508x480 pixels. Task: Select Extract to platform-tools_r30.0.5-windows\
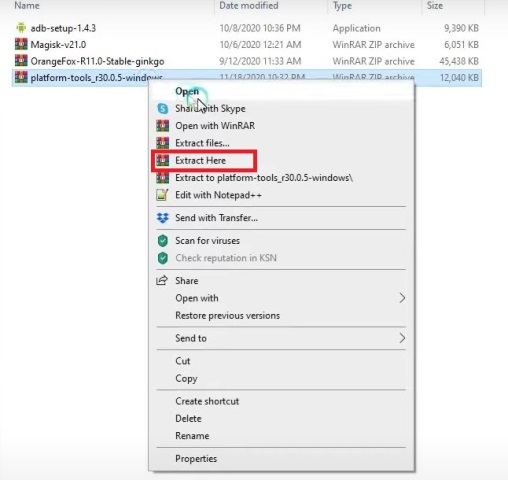(281, 178)
